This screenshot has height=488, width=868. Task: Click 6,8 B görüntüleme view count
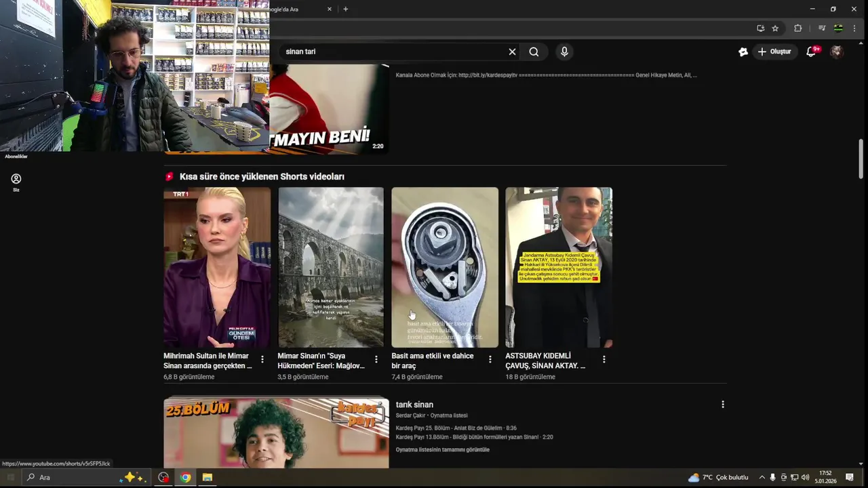[x=189, y=377]
